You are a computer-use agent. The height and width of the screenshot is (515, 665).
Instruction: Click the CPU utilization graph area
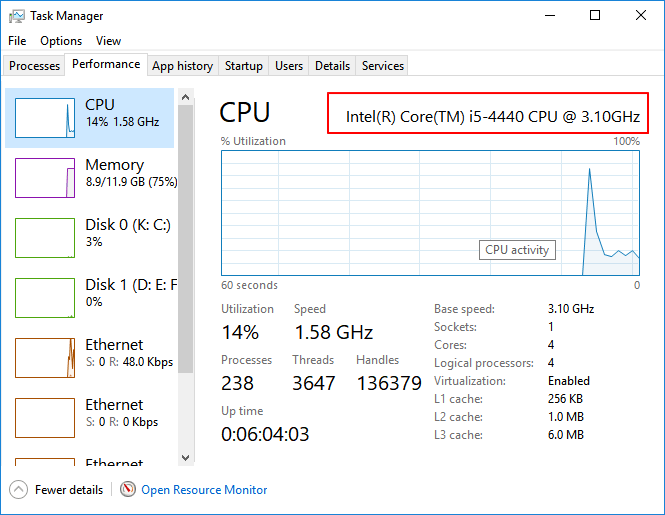pos(430,212)
